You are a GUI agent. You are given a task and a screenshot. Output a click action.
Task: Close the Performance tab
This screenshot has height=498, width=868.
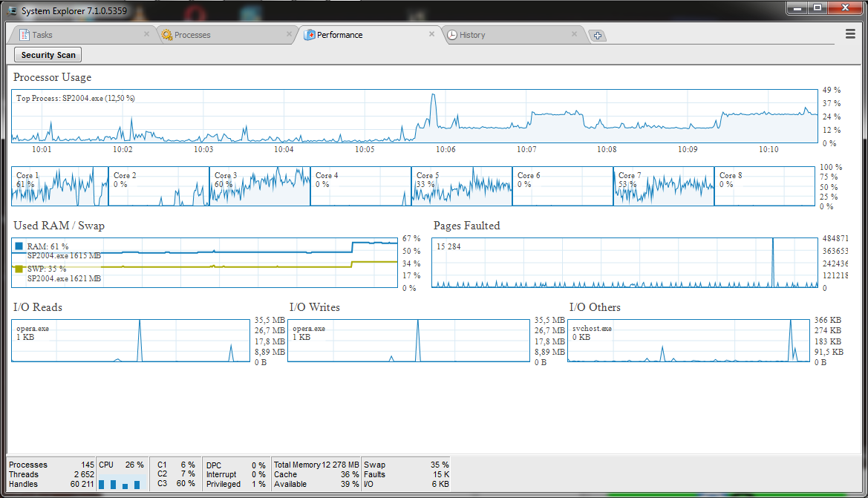(431, 34)
